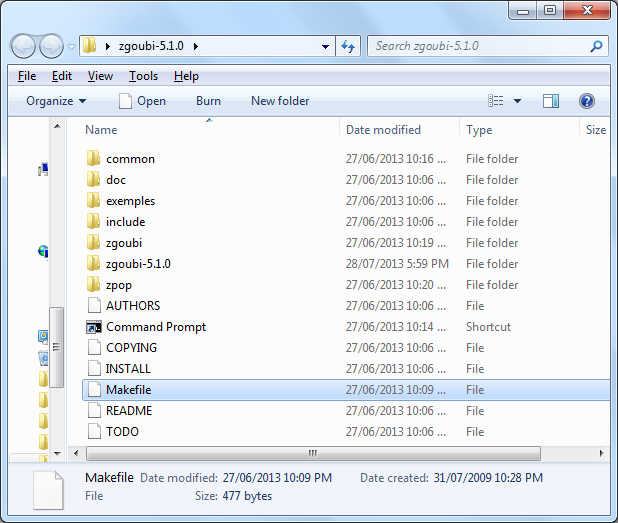The height and width of the screenshot is (523, 618).
Task: Sort by the Size column header
Action: click(x=596, y=130)
